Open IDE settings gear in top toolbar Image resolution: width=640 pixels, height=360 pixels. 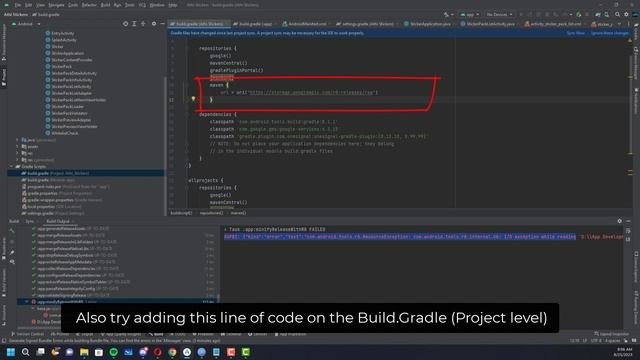coord(627,14)
